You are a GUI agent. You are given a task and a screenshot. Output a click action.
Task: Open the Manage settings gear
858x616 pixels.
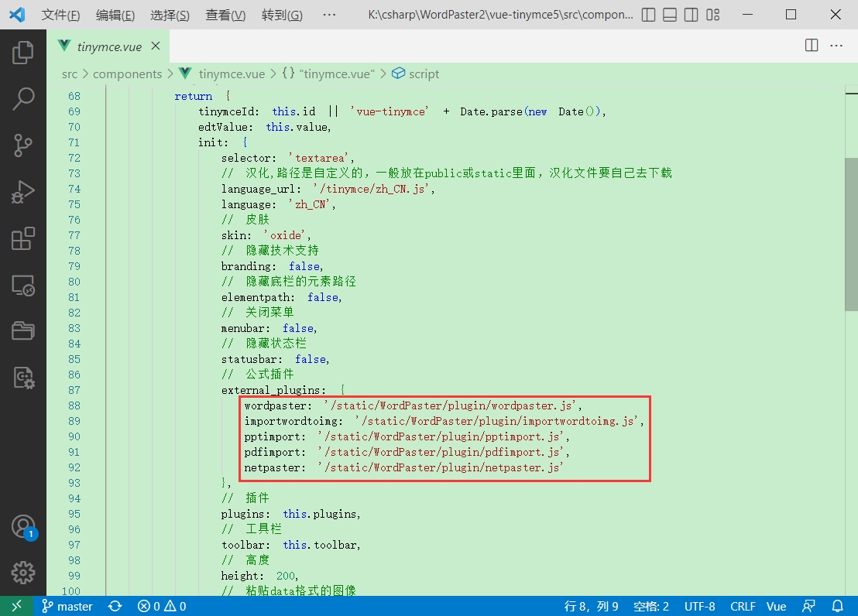click(23, 573)
